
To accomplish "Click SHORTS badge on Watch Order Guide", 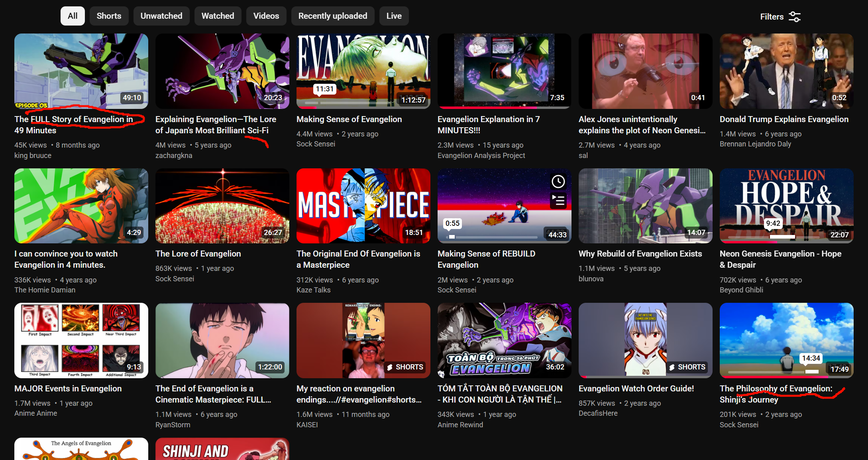I will [x=687, y=367].
